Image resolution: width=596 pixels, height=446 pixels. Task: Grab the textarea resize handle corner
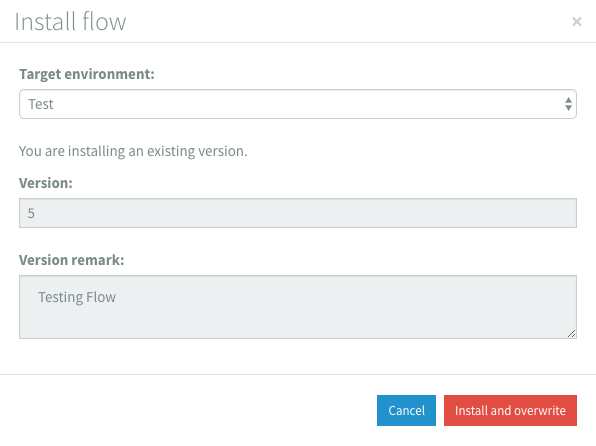coord(571,333)
